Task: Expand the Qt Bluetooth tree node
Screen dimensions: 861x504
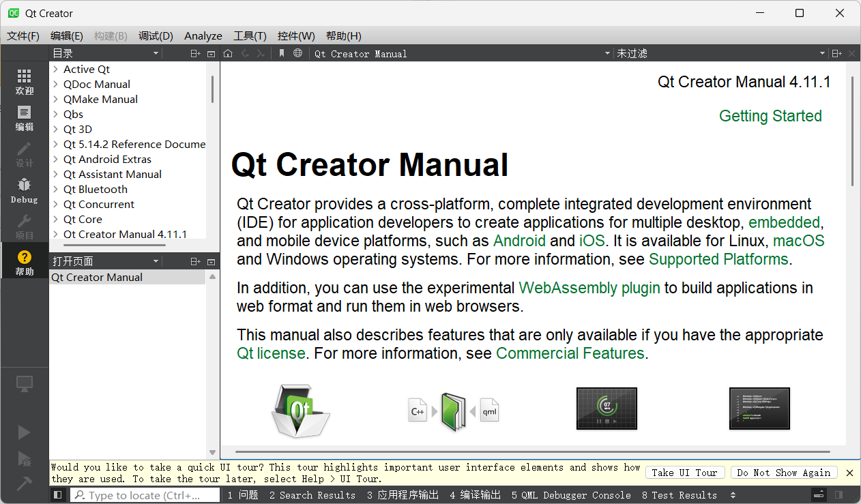Action: click(55, 189)
